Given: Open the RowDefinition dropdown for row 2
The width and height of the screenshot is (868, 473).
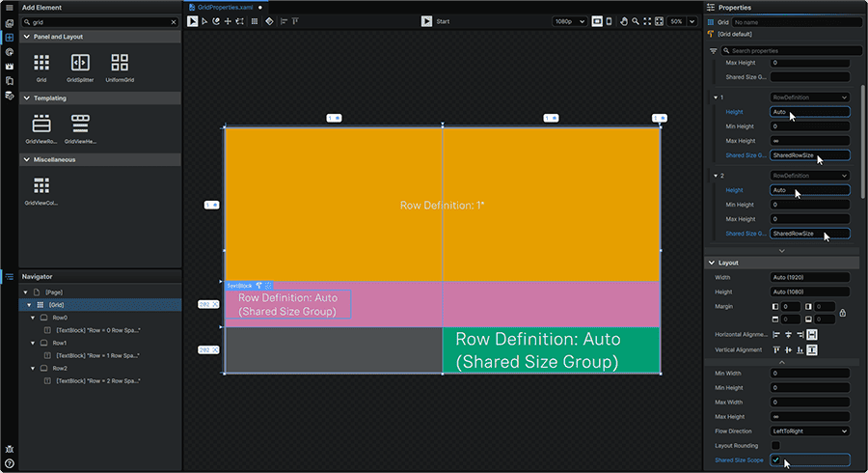Looking at the screenshot, I should [x=810, y=176].
